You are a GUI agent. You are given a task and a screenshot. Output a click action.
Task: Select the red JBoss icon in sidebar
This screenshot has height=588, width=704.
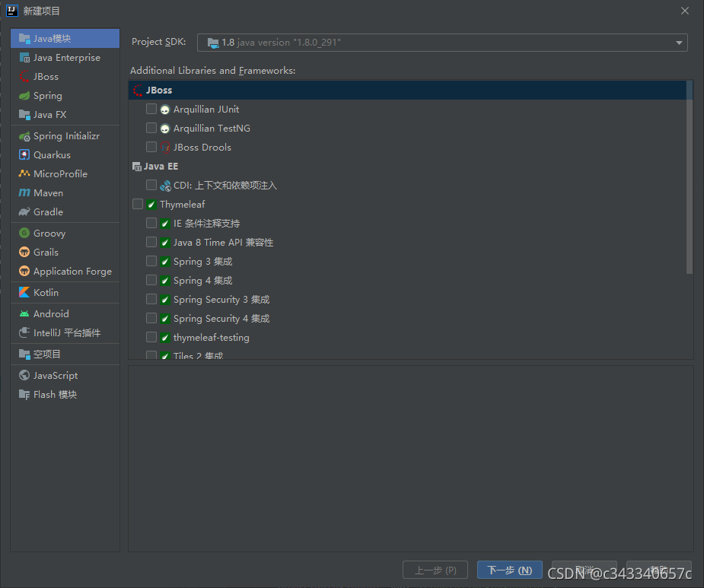point(24,77)
